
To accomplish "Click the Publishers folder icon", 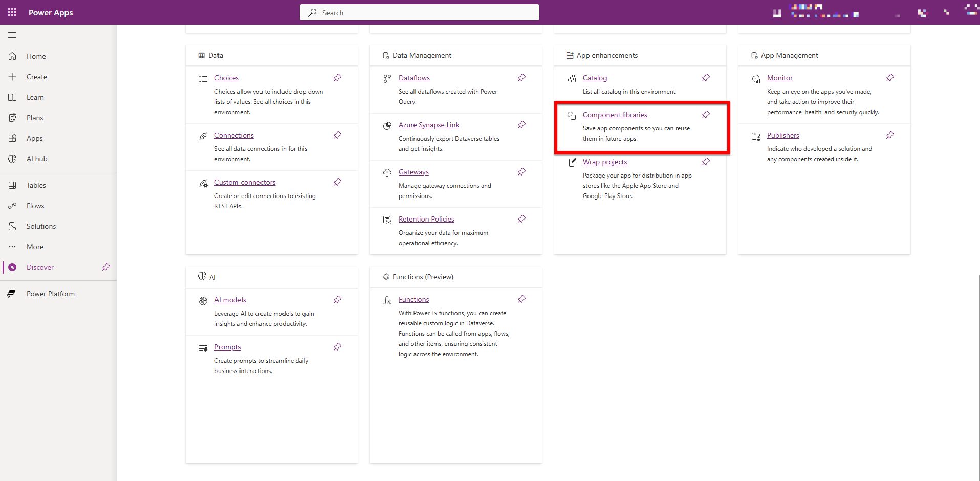I will [x=756, y=136].
